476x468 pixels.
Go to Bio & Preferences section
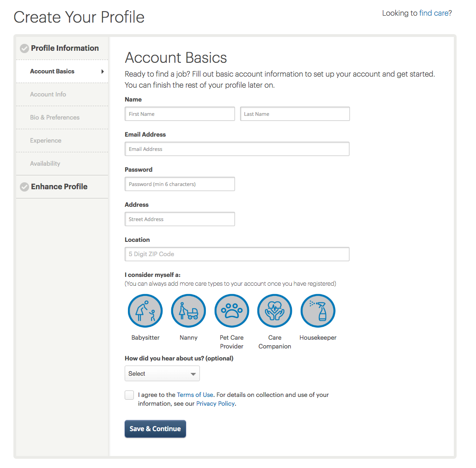(54, 118)
